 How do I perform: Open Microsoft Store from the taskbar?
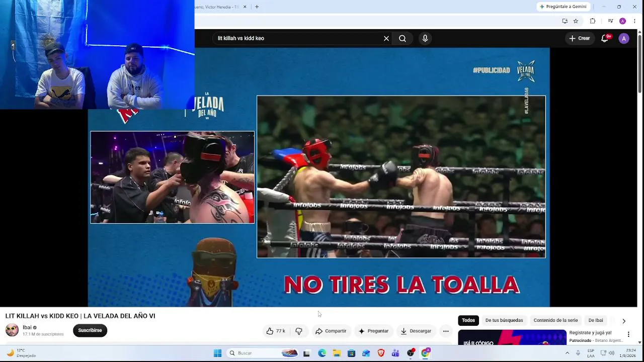(351, 353)
